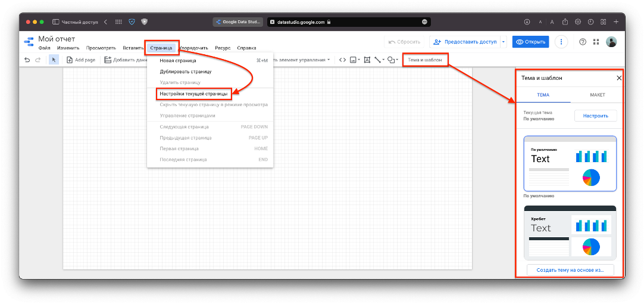Open the Справка menu
This screenshot has width=644, height=304.
tap(246, 48)
